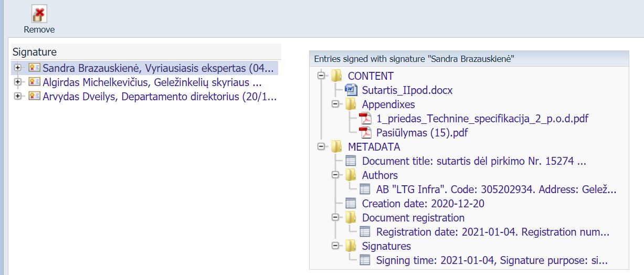Click the Remove signature icon

click(39, 14)
